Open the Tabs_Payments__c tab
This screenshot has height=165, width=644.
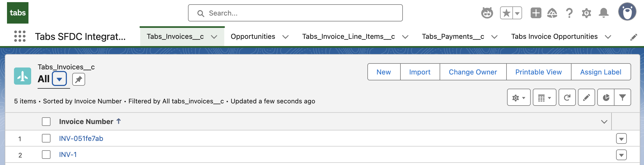coord(453,36)
